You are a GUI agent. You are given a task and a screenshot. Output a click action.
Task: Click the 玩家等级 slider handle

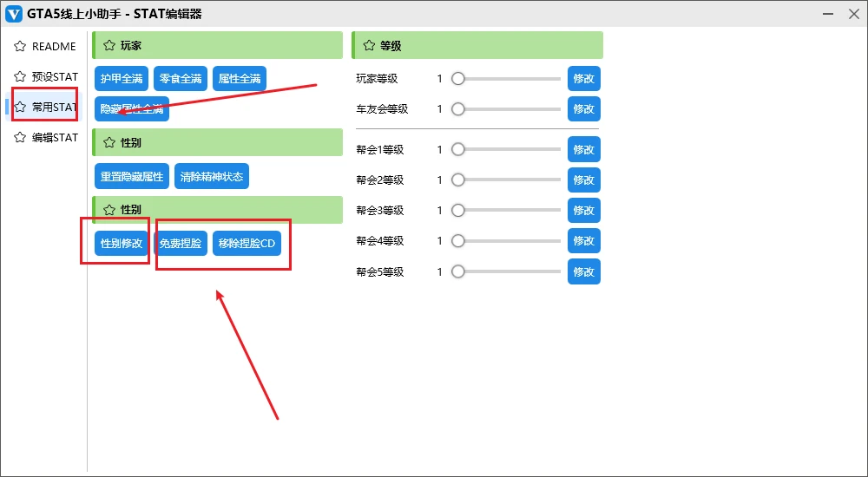coord(458,79)
